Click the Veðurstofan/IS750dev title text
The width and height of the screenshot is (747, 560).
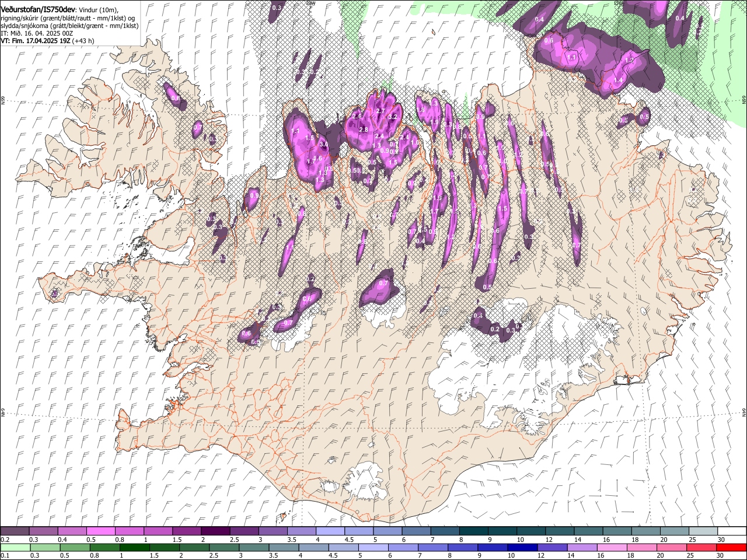[x=38, y=10]
